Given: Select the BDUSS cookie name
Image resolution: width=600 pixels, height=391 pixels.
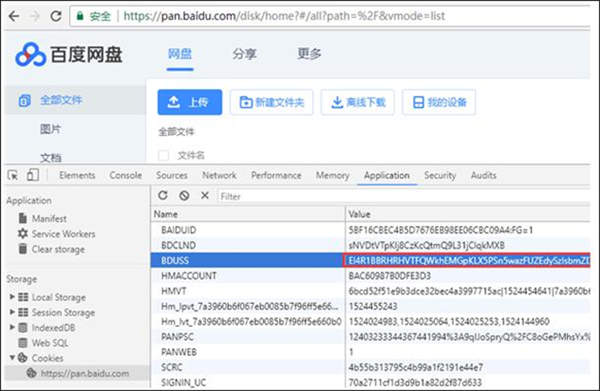Looking at the screenshot, I should (175, 261).
